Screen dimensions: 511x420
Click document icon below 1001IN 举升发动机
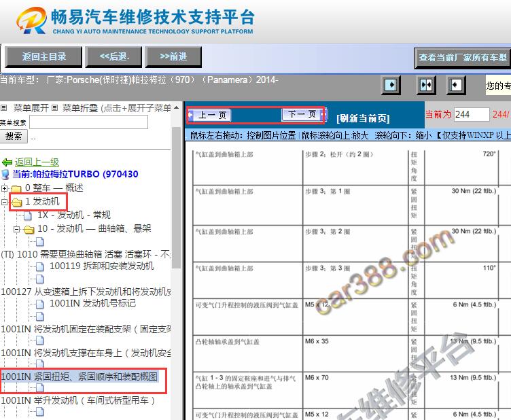[x=40, y=413]
